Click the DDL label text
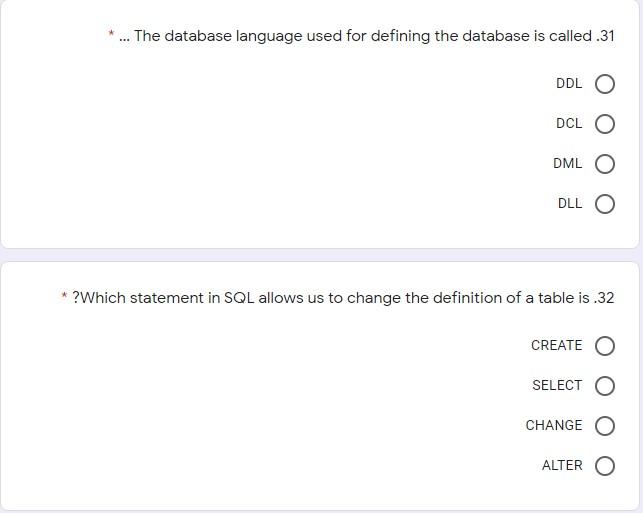Screen dimensions: 643x513 (x=569, y=84)
